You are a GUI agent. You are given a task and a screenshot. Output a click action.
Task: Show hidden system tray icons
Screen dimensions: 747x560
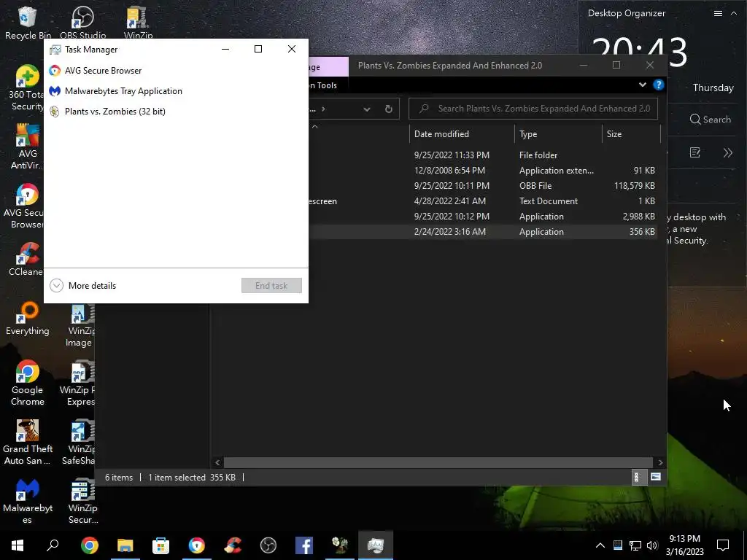tap(600, 545)
